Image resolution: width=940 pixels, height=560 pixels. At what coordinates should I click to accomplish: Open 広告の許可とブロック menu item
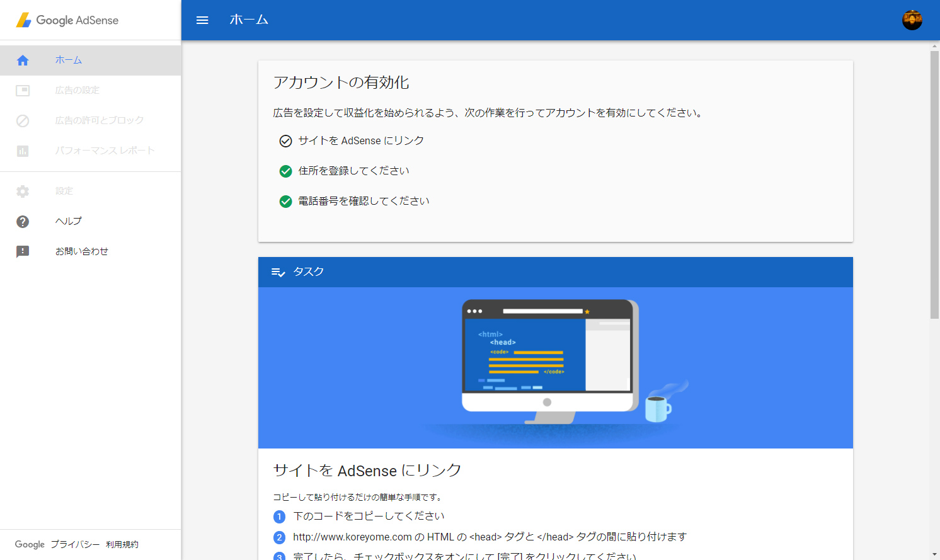91,121
